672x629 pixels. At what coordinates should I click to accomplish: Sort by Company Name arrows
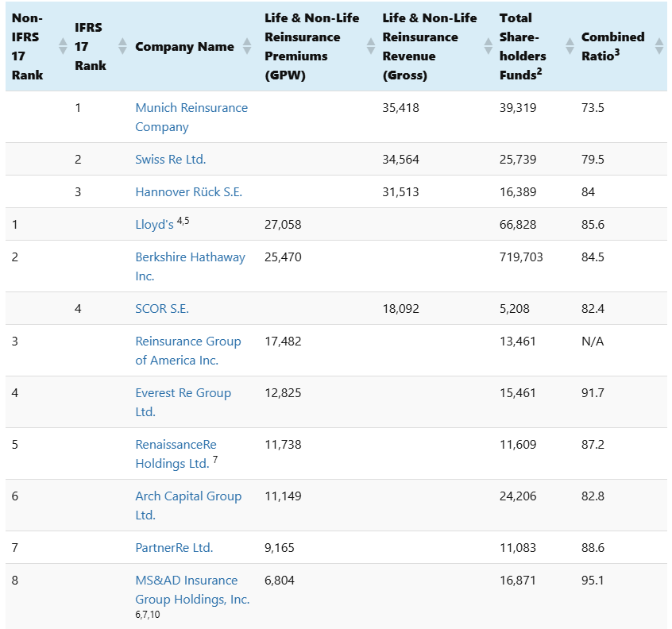(x=247, y=46)
